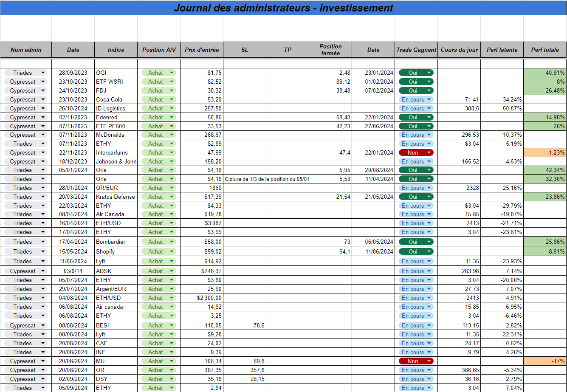Open the Achat dropdown in the Shopify row
This screenshot has width=567, height=392.
tap(158, 251)
